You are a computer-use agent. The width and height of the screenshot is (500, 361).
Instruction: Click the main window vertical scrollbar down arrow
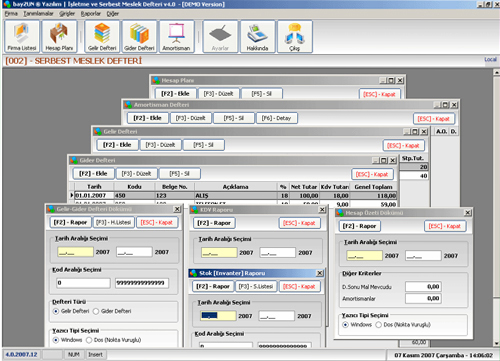click(497, 343)
